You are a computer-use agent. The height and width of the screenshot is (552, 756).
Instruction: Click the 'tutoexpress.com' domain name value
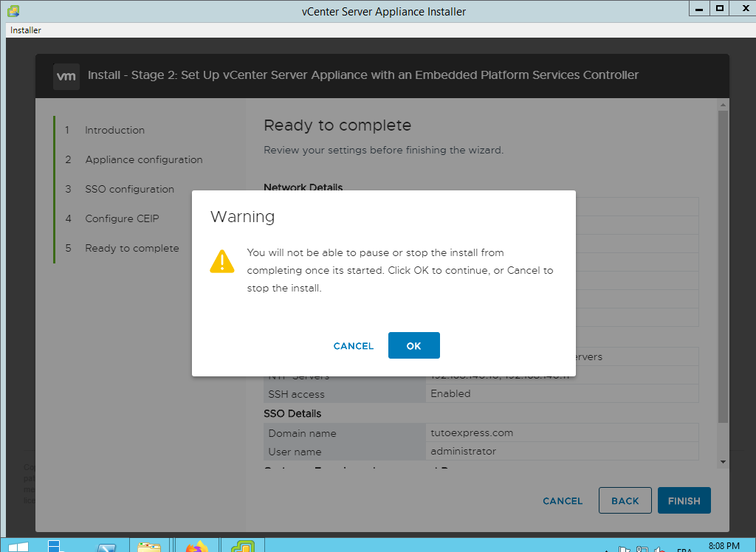pyautogui.click(x=472, y=433)
